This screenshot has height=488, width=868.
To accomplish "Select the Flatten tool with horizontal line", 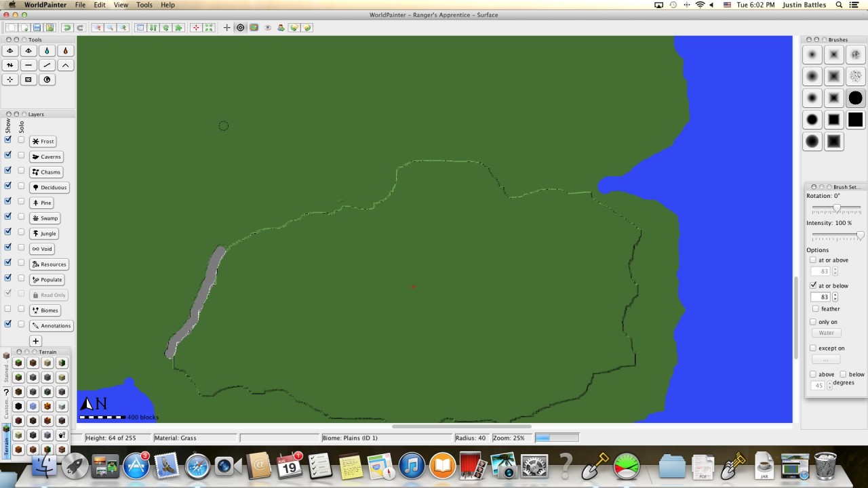I will click(28, 65).
